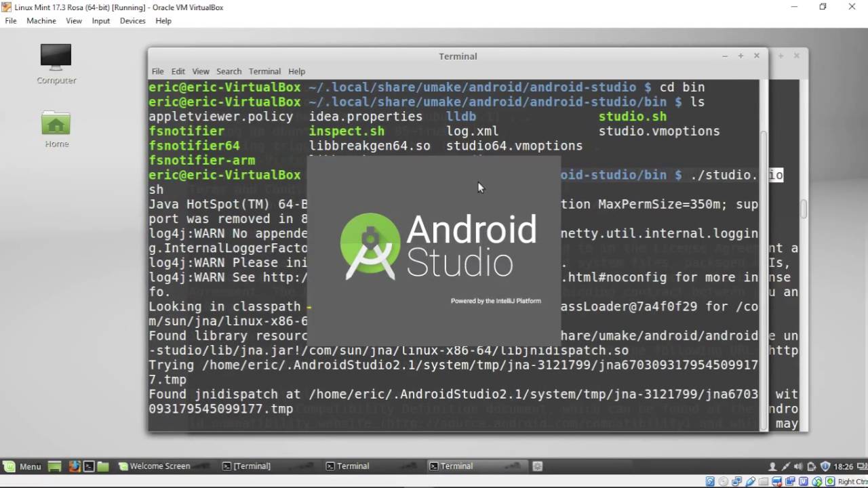Open the Terminal window's File menu

click(157, 71)
